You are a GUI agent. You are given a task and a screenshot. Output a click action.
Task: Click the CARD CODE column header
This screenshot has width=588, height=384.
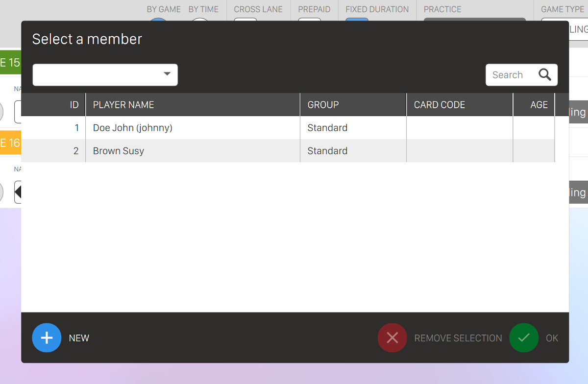tap(439, 105)
